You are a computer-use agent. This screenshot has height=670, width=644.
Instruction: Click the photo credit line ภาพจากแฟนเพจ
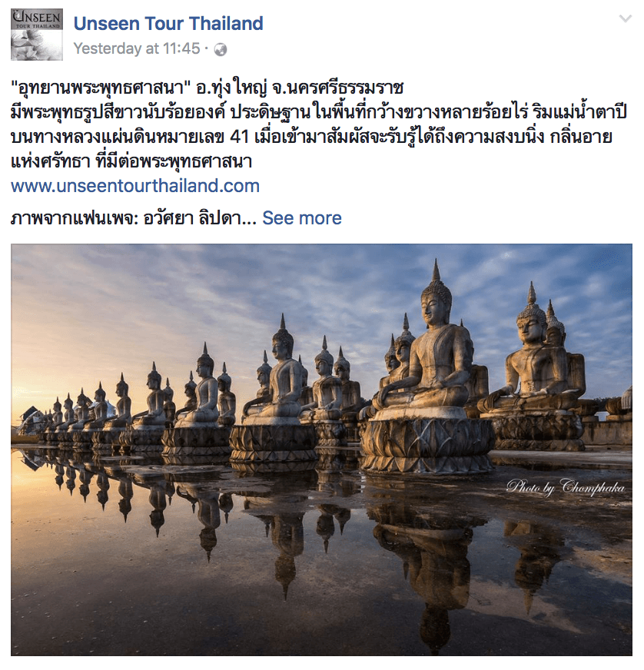133,218
